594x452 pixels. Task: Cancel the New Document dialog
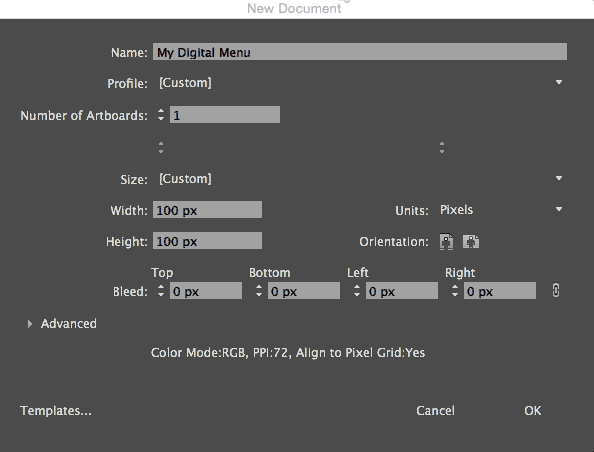(x=435, y=411)
